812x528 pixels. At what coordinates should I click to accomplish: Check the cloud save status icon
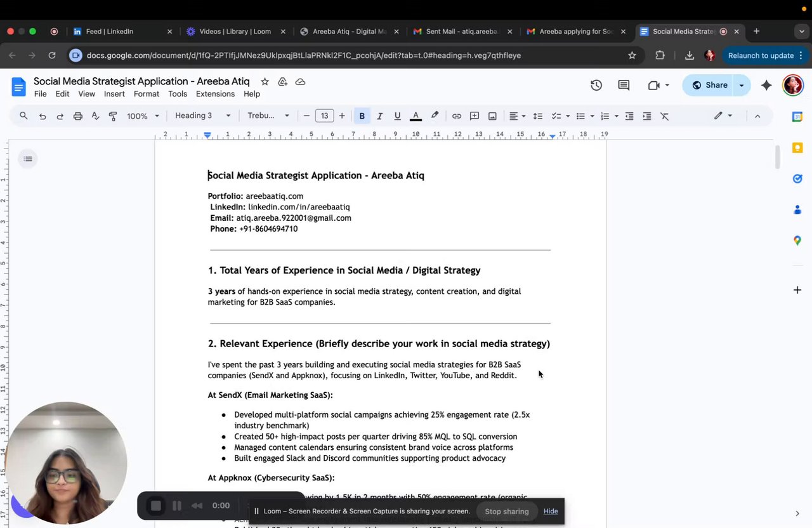coord(301,82)
